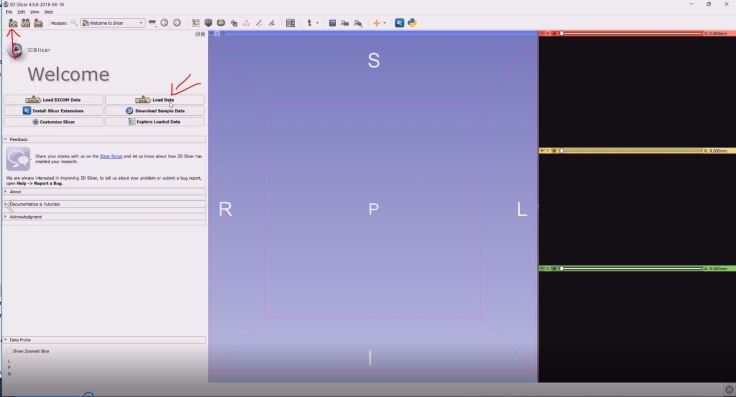This screenshot has width=736, height=397.
Task: Open the Markups module icon
Action: pyautogui.click(x=246, y=23)
